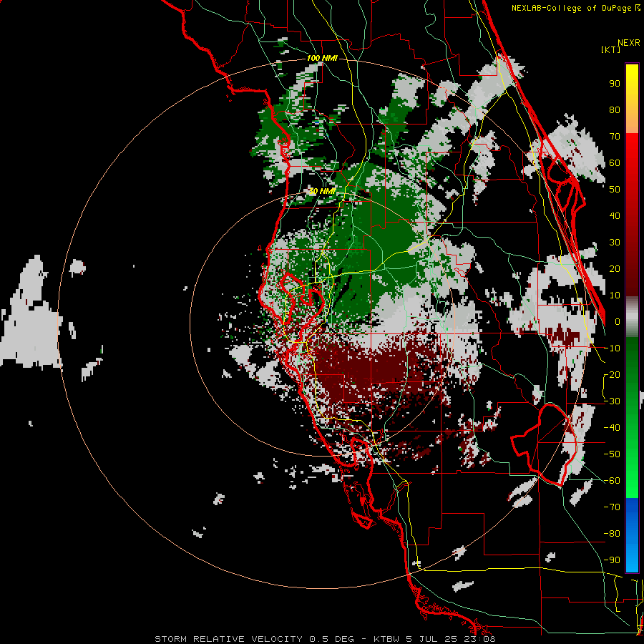Click the -60 value on velocity scale

(x=612, y=481)
